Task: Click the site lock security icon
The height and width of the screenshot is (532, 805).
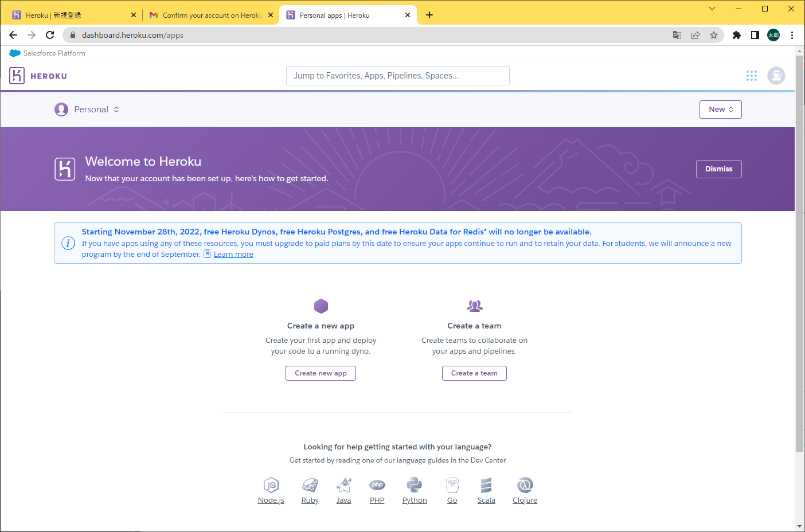Action: (x=73, y=35)
